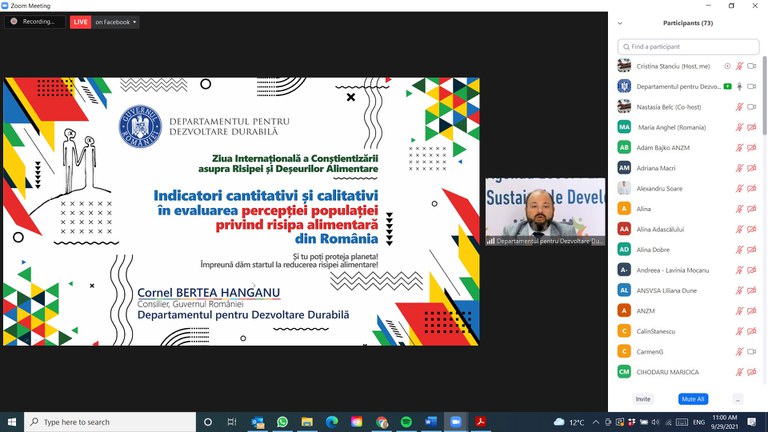Screen dimensions: 768x432
Task: Click the screen share icon for Departamentul pentru Dezvoltare
Action: (728, 87)
